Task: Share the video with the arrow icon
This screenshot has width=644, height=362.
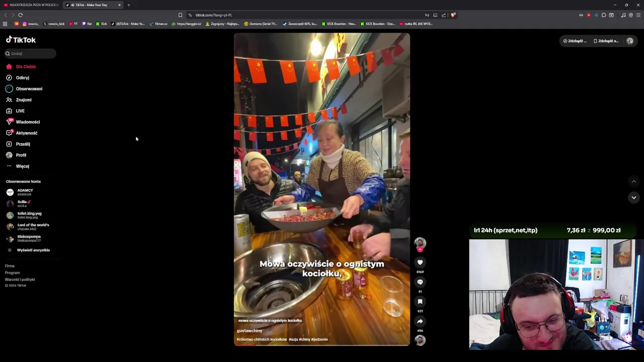Action: coord(420,321)
